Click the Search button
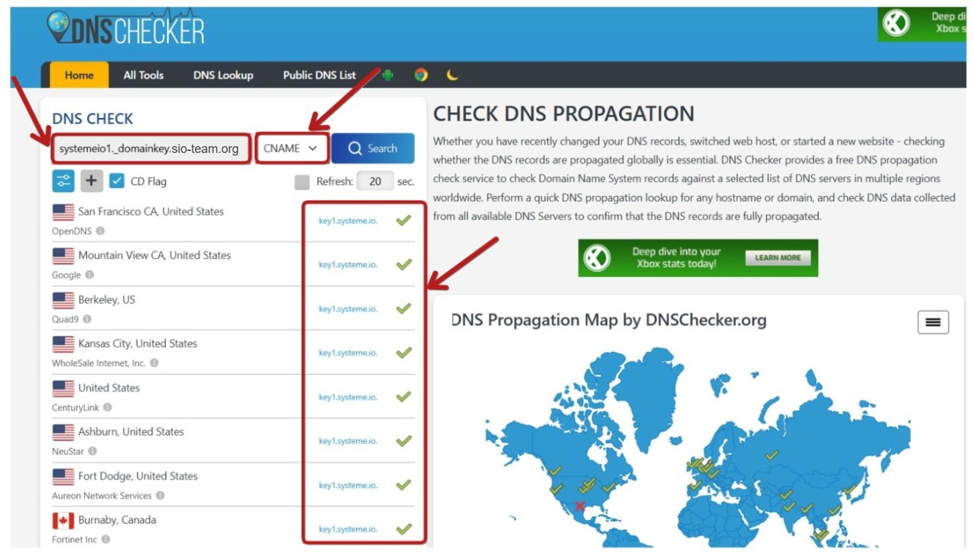 [373, 148]
